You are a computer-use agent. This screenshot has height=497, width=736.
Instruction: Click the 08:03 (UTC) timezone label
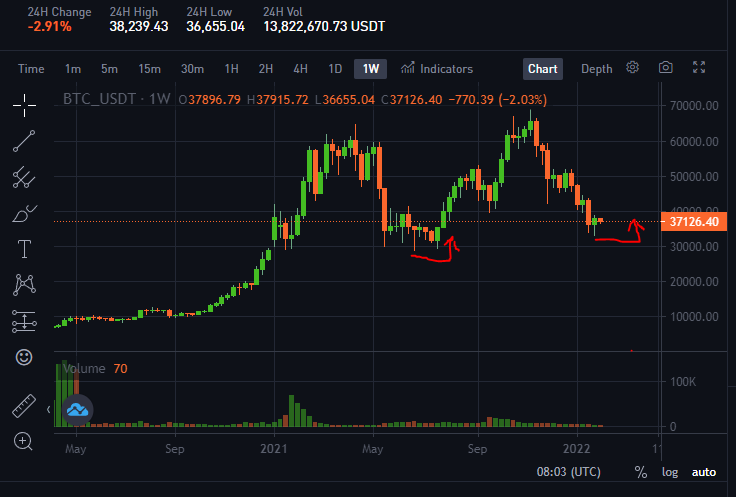(x=568, y=472)
